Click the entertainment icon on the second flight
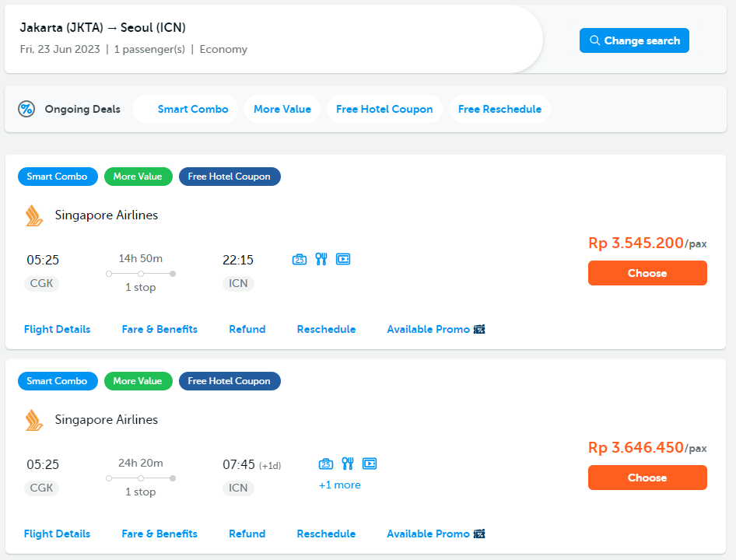736x560 pixels. click(x=370, y=464)
